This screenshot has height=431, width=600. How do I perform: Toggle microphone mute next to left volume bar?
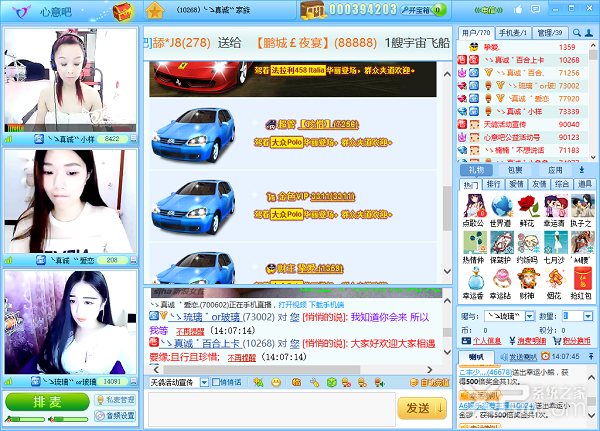(x=8, y=419)
